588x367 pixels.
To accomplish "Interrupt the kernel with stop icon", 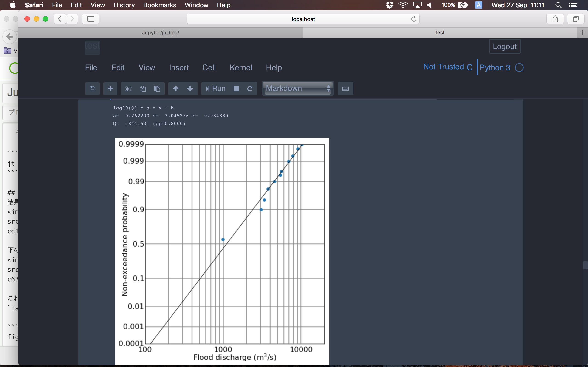I will (x=236, y=88).
